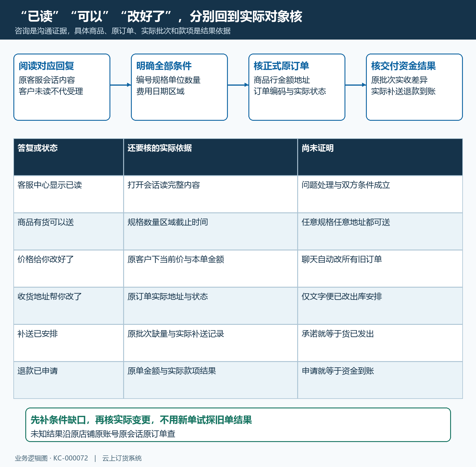This screenshot has width=476, height=467.
Task: Click the line 原客服会话内容
Action: coord(47,80)
